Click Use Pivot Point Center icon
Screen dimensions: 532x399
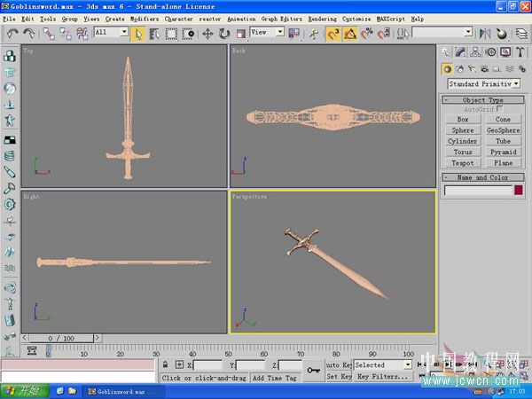click(293, 34)
